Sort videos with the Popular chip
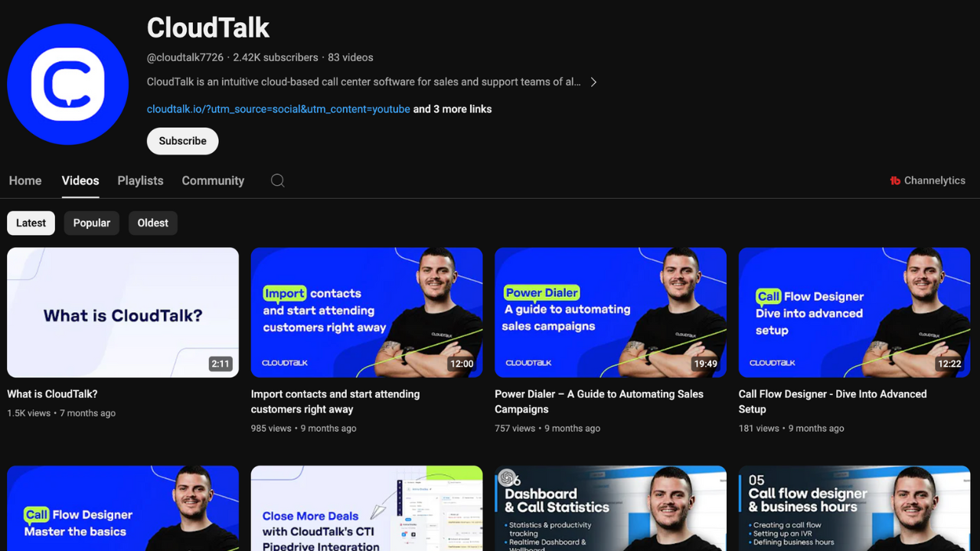Image resolution: width=980 pixels, height=551 pixels. coord(92,223)
